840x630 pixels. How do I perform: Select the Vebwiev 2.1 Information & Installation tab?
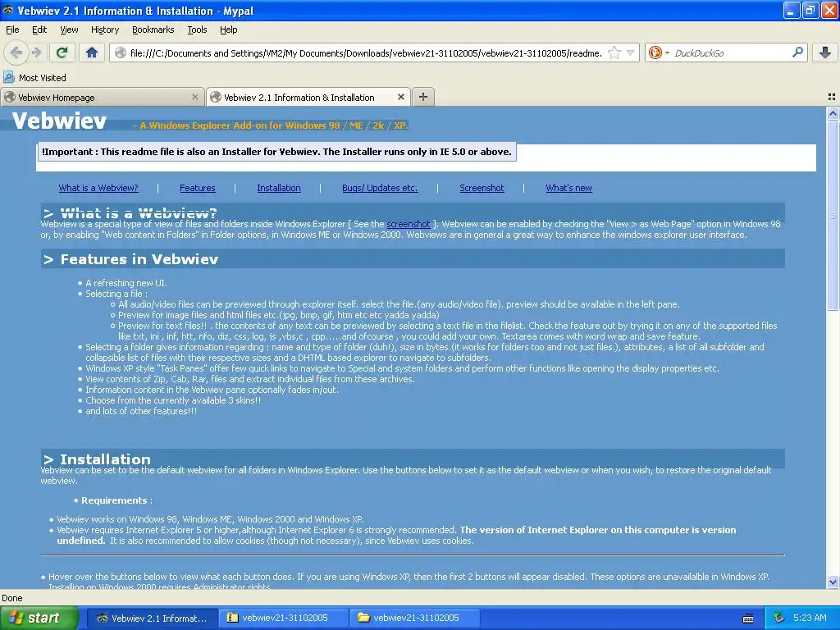308,97
